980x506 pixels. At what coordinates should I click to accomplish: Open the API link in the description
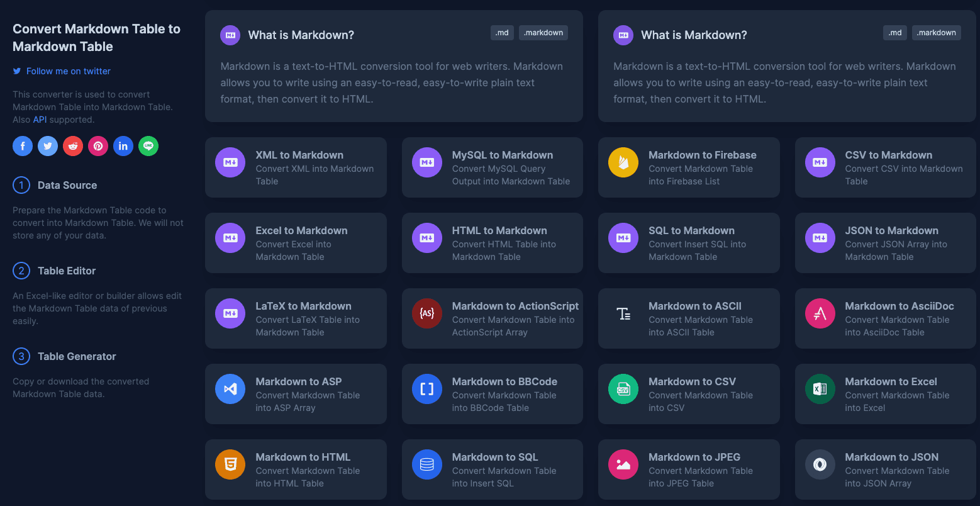tap(40, 120)
